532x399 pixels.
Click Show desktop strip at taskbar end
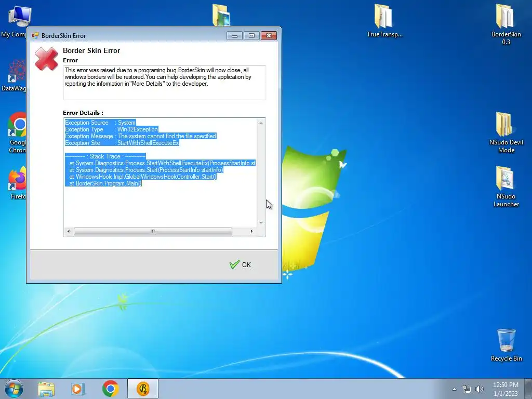coord(528,389)
